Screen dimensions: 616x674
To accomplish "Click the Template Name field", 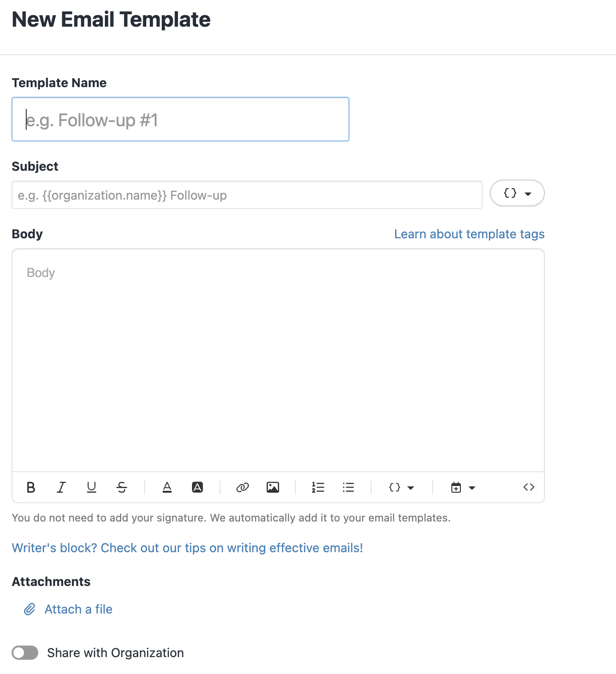I will tap(180, 119).
